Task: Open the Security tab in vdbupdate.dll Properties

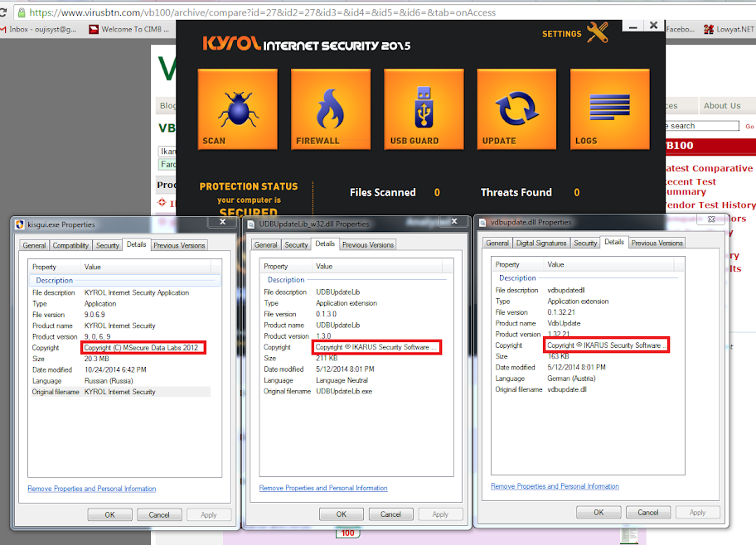Action: (x=584, y=243)
